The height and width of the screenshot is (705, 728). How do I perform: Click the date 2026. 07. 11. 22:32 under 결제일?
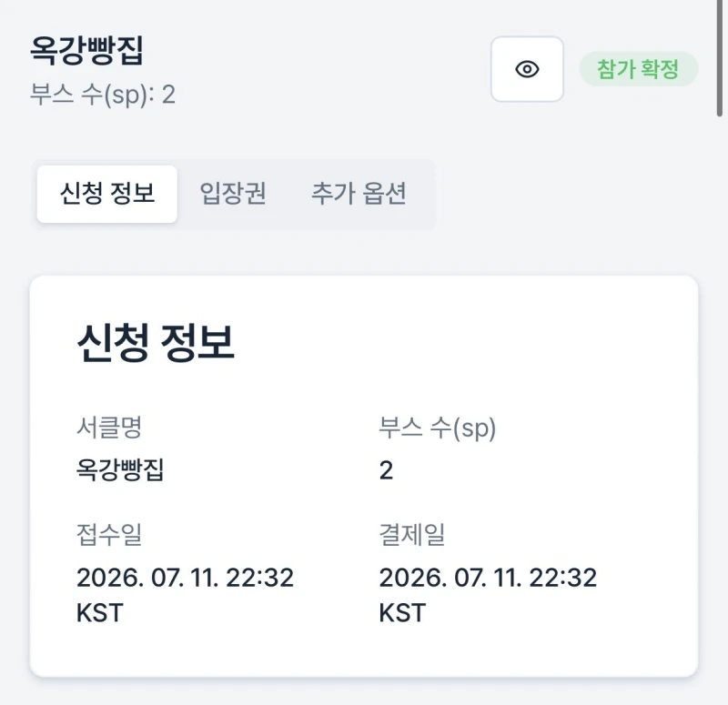(x=488, y=578)
